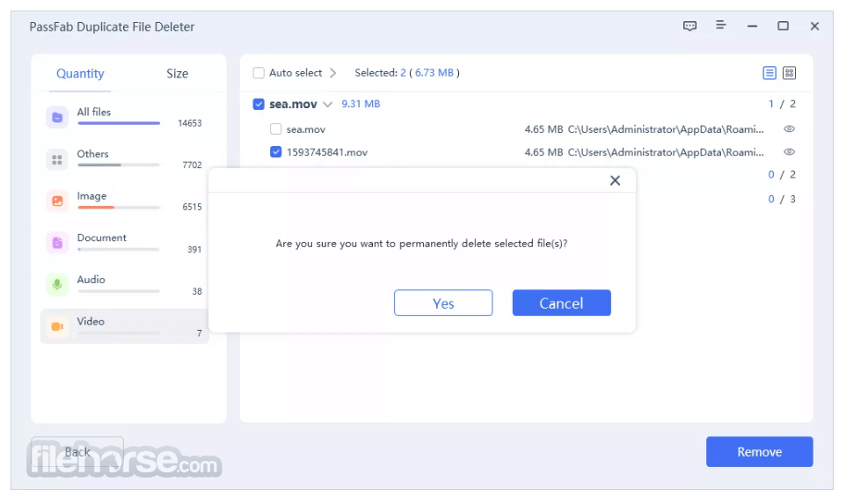
Task: Open the feedback chat icon in title bar
Action: (x=689, y=26)
